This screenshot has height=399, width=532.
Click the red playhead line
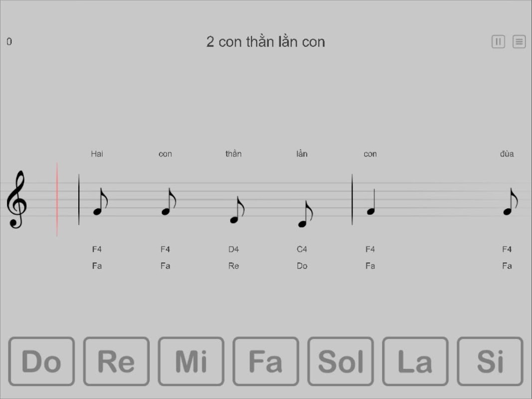point(57,199)
